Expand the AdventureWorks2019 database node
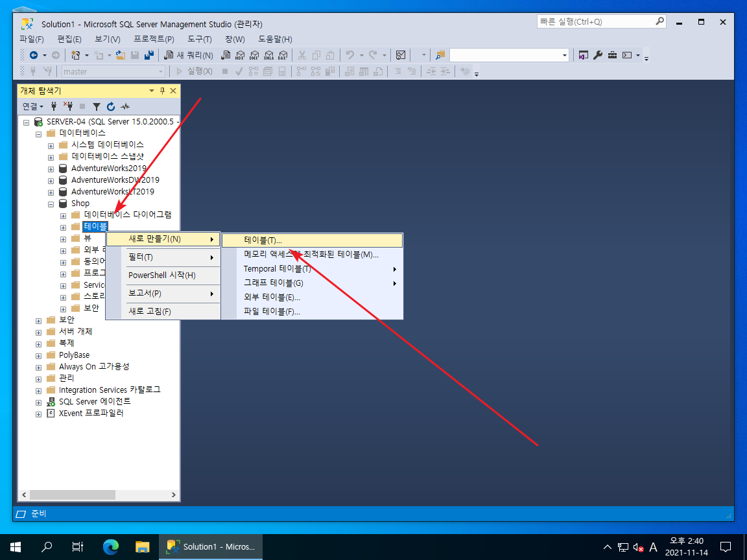 pos(51,169)
